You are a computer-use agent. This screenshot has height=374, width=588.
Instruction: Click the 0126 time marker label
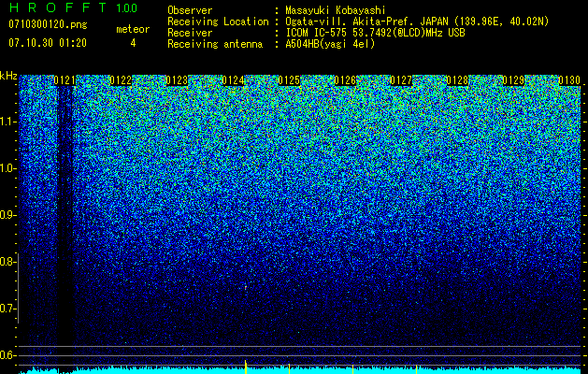(345, 80)
